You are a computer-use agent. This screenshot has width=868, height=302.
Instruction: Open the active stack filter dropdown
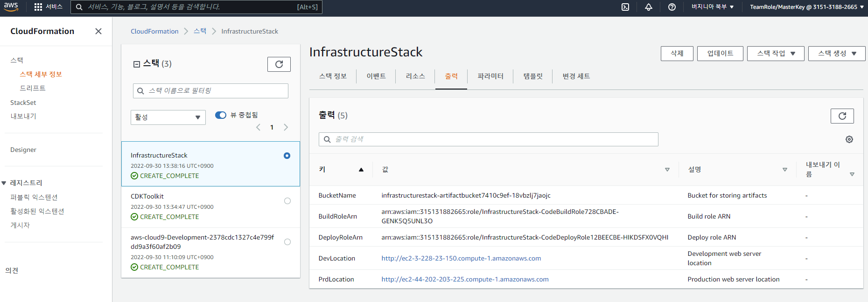point(168,117)
